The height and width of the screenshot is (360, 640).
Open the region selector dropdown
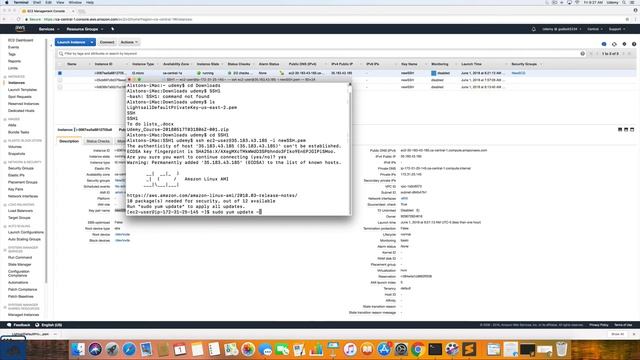coord(595,29)
